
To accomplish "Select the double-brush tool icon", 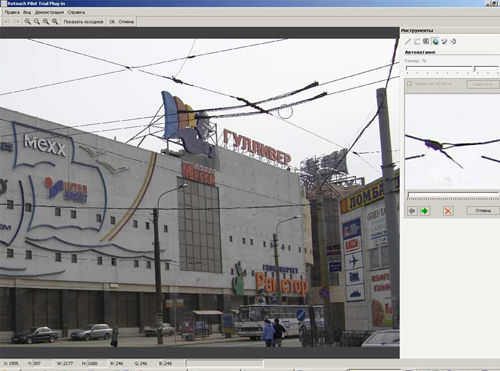I will click(444, 41).
